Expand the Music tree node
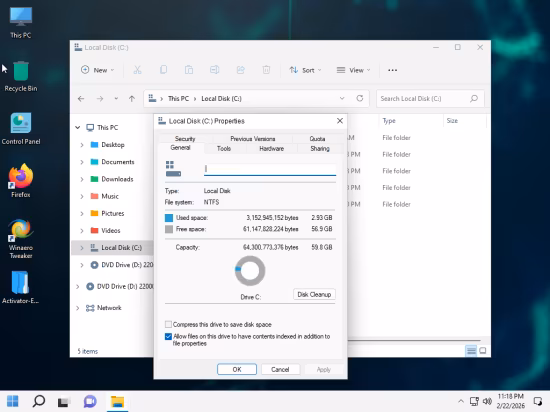This screenshot has height=412, width=550. [82, 196]
